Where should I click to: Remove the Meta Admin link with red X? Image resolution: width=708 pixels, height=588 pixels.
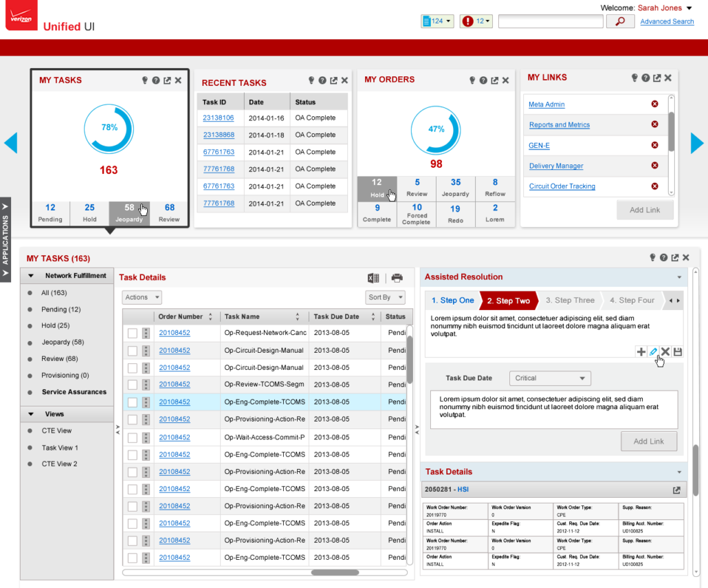[654, 105]
